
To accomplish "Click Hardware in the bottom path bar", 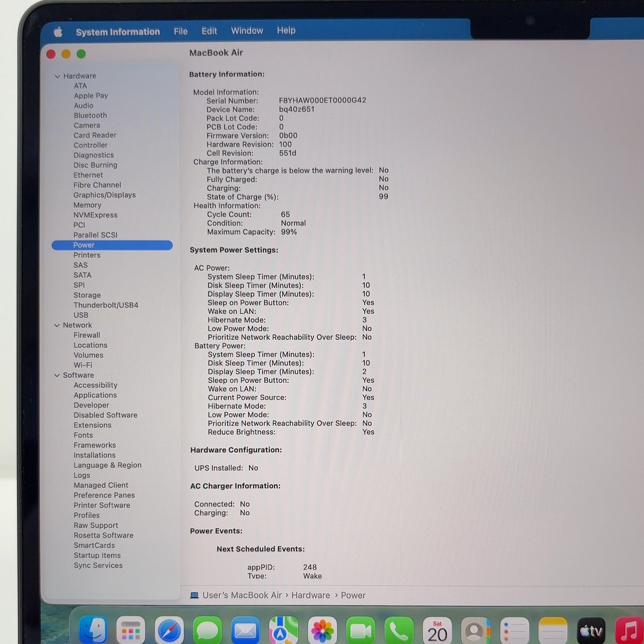I will coord(311,595).
